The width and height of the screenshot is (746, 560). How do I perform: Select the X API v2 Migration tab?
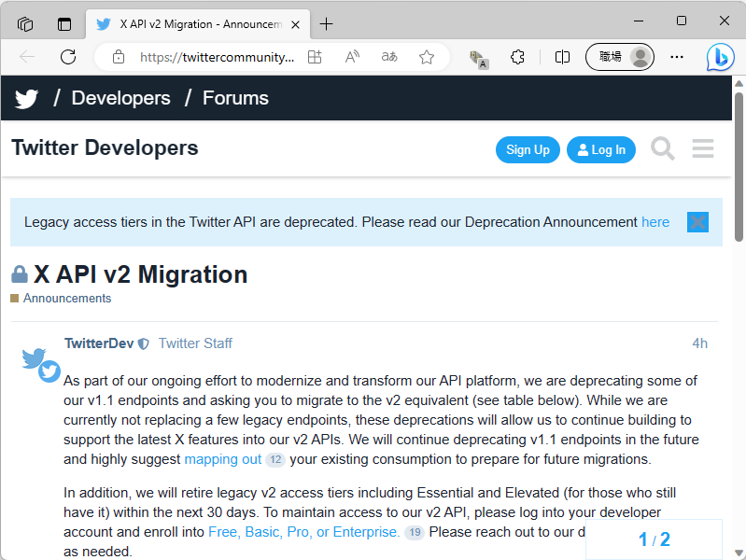click(x=200, y=24)
